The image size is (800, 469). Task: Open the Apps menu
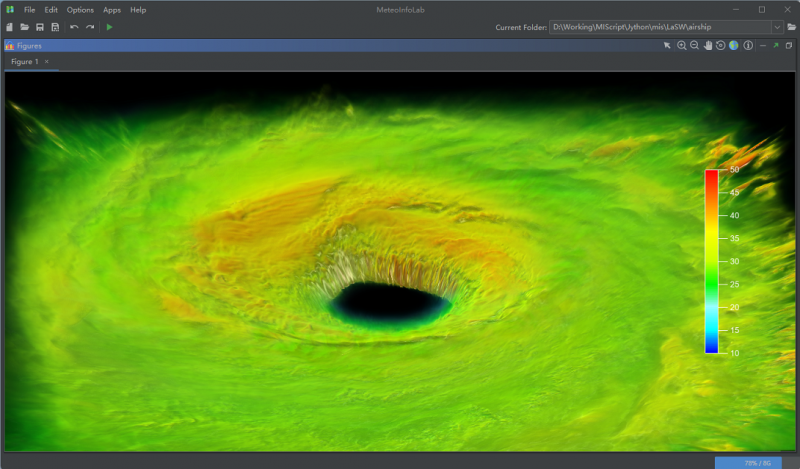point(111,9)
